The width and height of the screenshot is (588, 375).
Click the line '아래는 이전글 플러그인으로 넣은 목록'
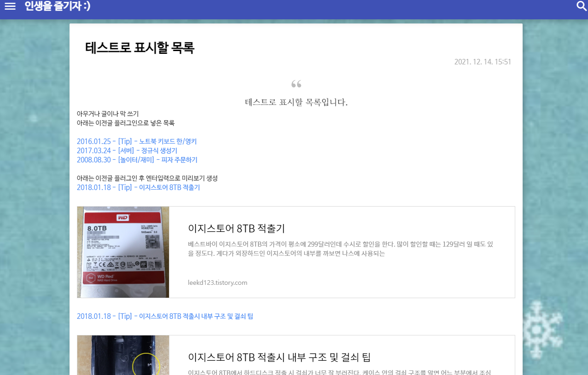[x=126, y=123]
